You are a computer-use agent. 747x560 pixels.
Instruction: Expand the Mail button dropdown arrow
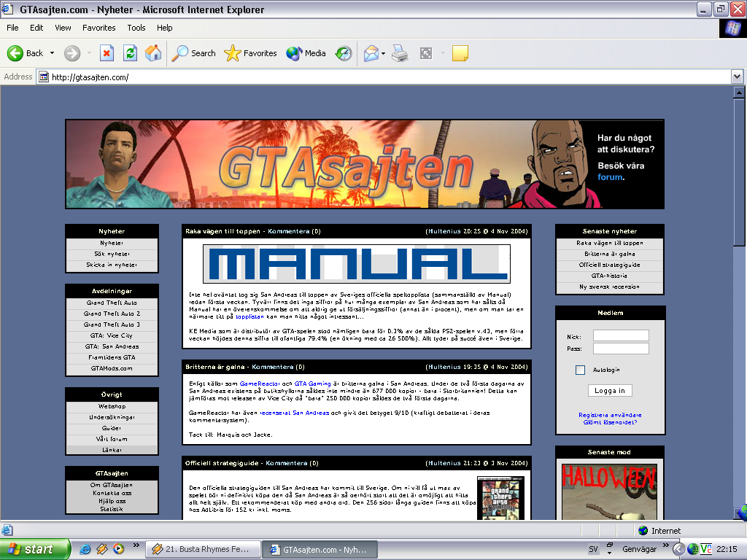point(383,53)
